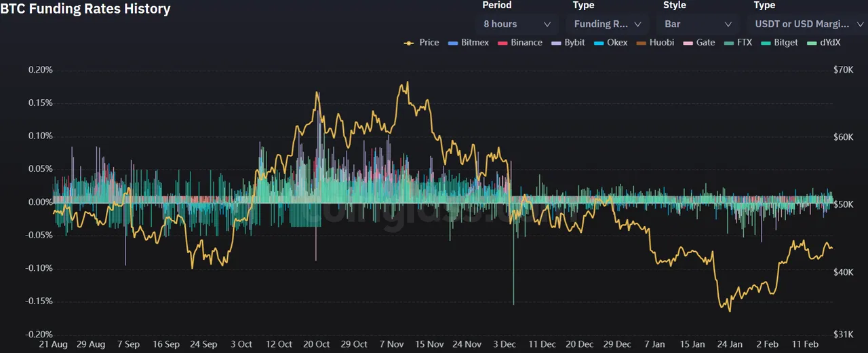The width and height of the screenshot is (868, 353).
Task: Click the 12 Oct date label
Action: [279, 345]
